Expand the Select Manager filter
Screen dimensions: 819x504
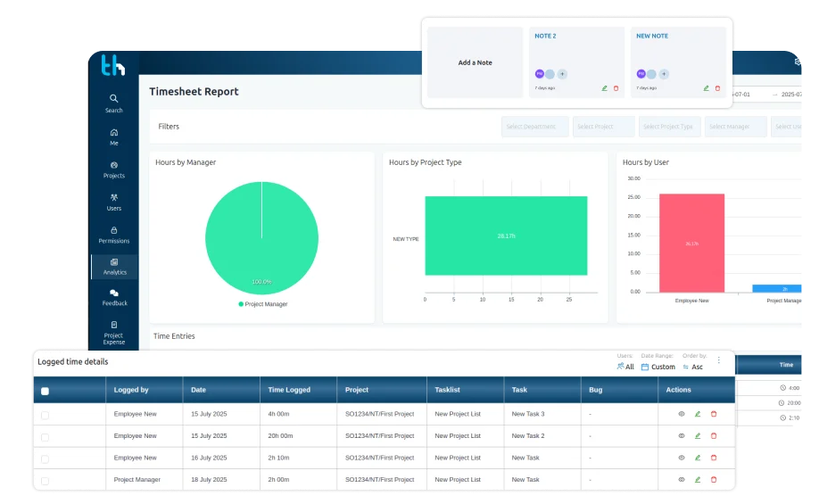click(x=735, y=127)
